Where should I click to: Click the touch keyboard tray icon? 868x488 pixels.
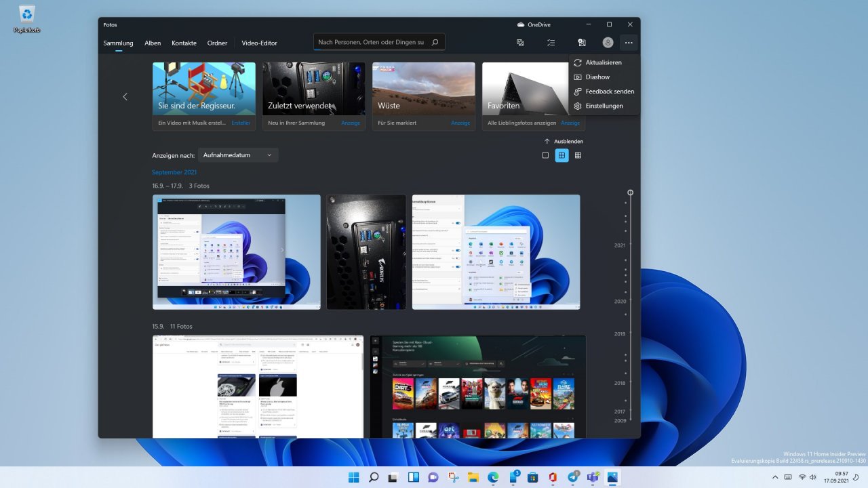point(787,477)
